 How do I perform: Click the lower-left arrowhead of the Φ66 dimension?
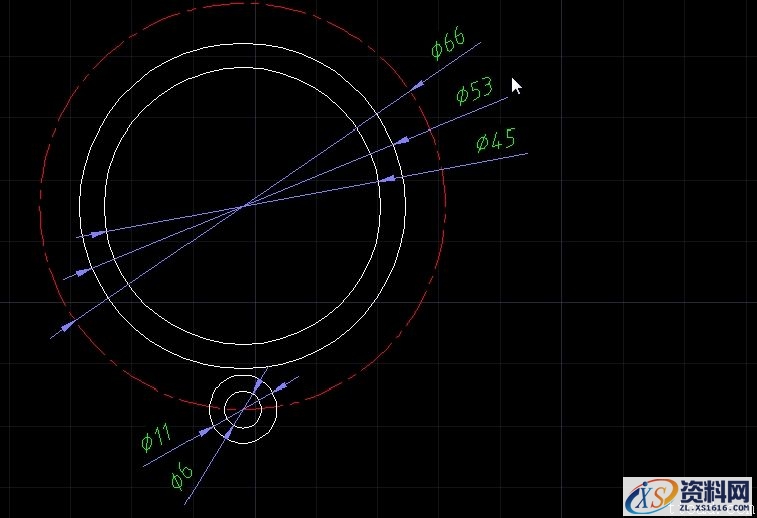[69, 324]
